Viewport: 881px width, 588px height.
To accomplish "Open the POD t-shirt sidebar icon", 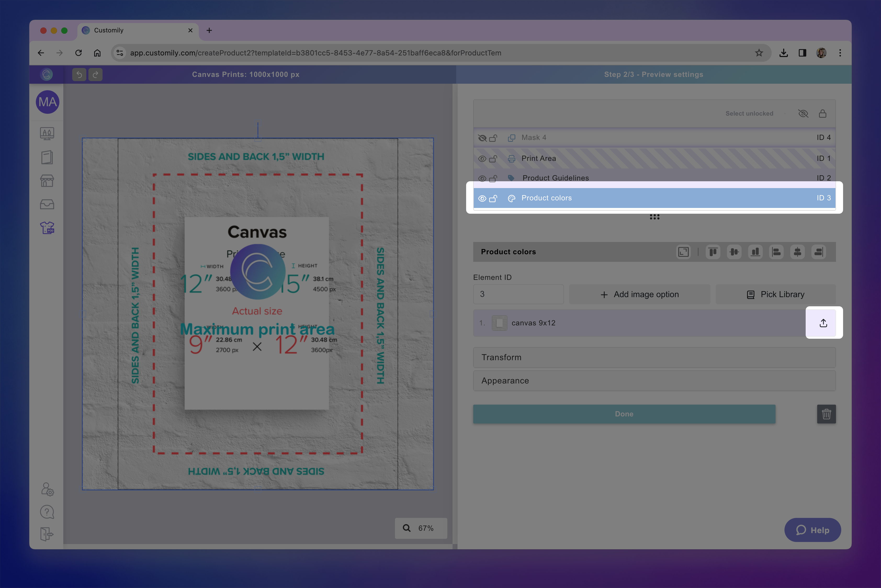I will [x=47, y=228].
